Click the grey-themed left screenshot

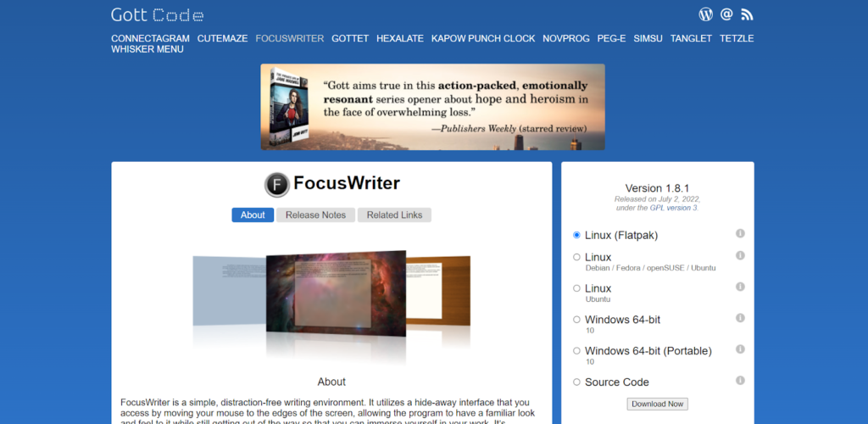[x=229, y=291]
